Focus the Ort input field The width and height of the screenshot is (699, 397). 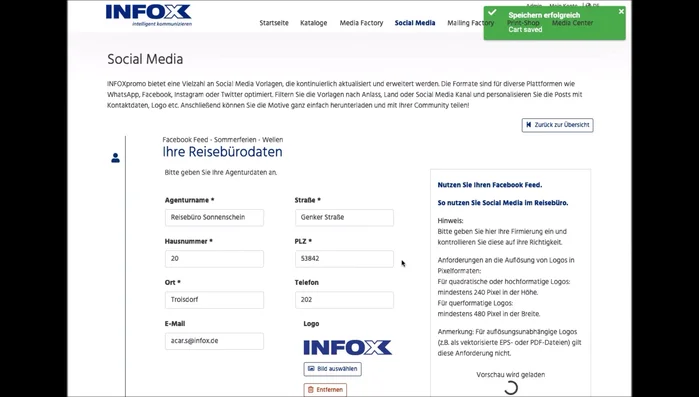214,300
